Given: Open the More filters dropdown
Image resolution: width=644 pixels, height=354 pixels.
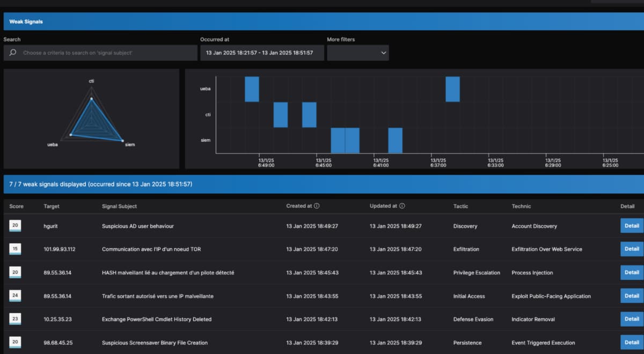Looking at the screenshot, I should coord(357,53).
